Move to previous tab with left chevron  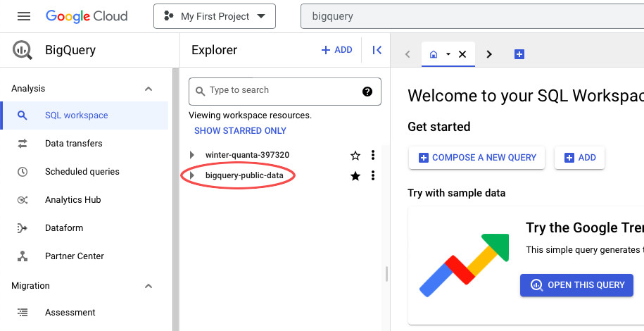[408, 54]
